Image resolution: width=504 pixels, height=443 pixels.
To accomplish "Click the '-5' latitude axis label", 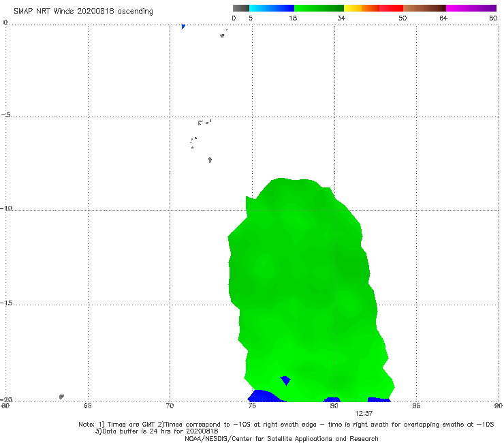I will pos(6,114).
